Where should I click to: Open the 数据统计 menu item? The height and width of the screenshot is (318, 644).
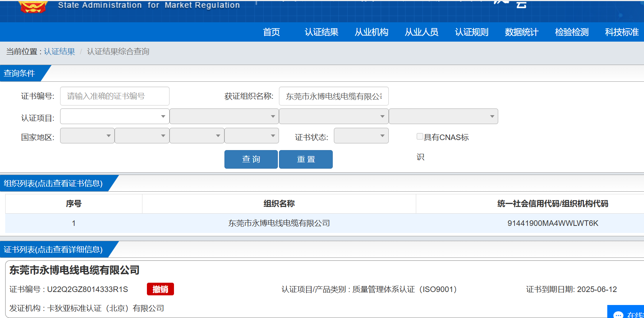click(521, 32)
